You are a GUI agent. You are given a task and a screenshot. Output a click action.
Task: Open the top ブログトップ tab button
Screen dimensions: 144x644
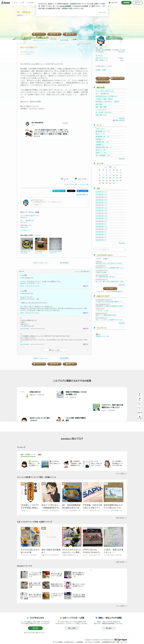[39, 34]
